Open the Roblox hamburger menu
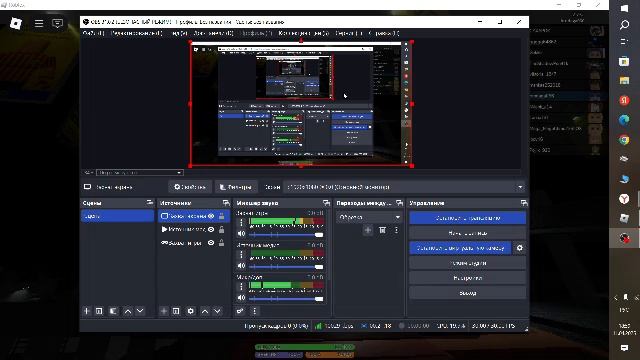 (x=39, y=23)
